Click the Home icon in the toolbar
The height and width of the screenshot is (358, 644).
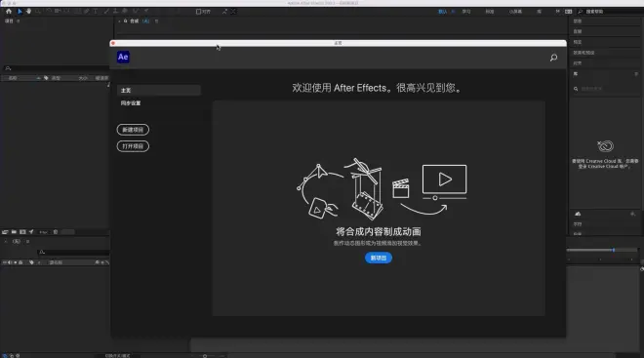9,12
